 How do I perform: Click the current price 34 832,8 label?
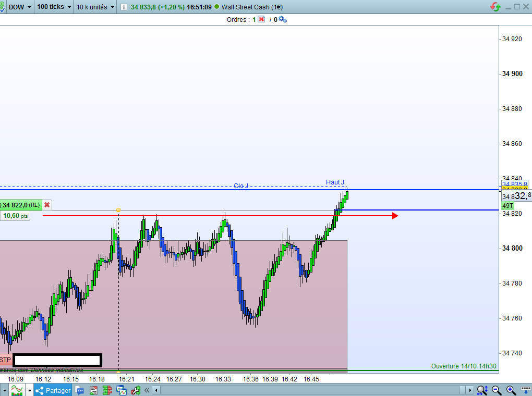(x=516, y=196)
